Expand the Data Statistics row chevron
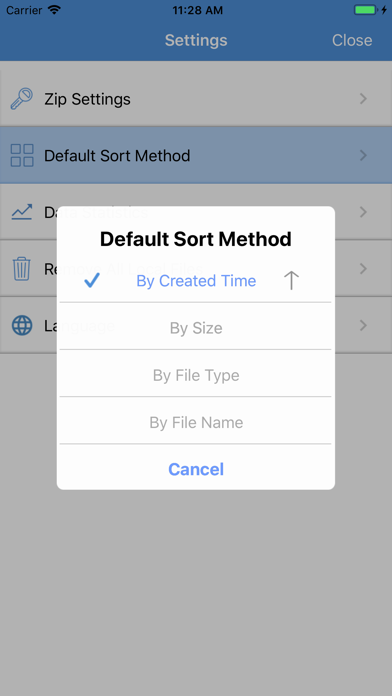392x696 pixels. 363,212
